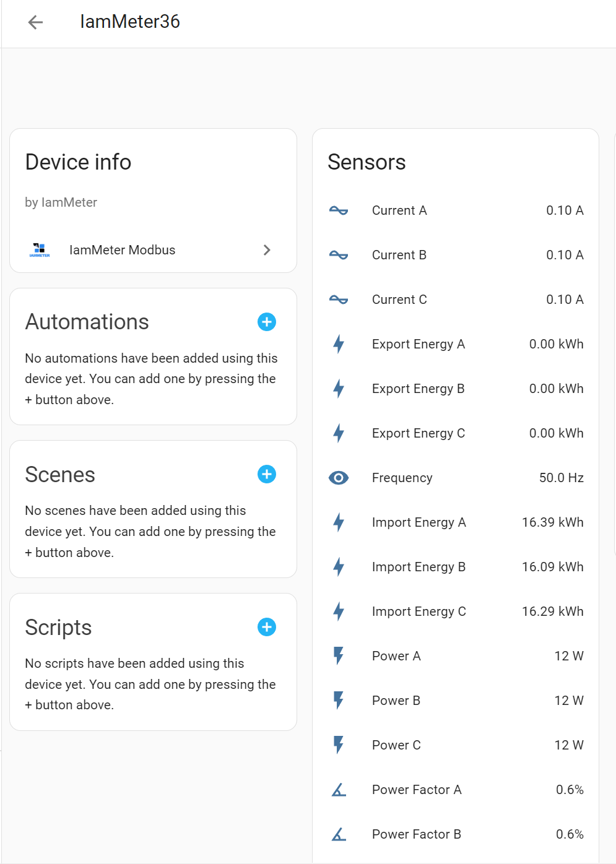616x864 pixels.
Task: Open the Export Energy C sensor details
Action: point(456,433)
